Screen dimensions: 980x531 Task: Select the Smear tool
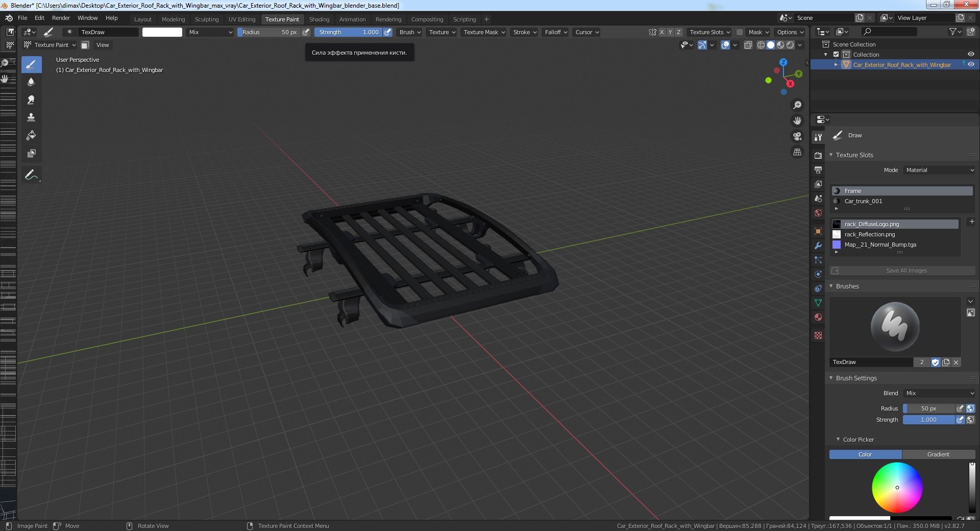click(x=31, y=100)
